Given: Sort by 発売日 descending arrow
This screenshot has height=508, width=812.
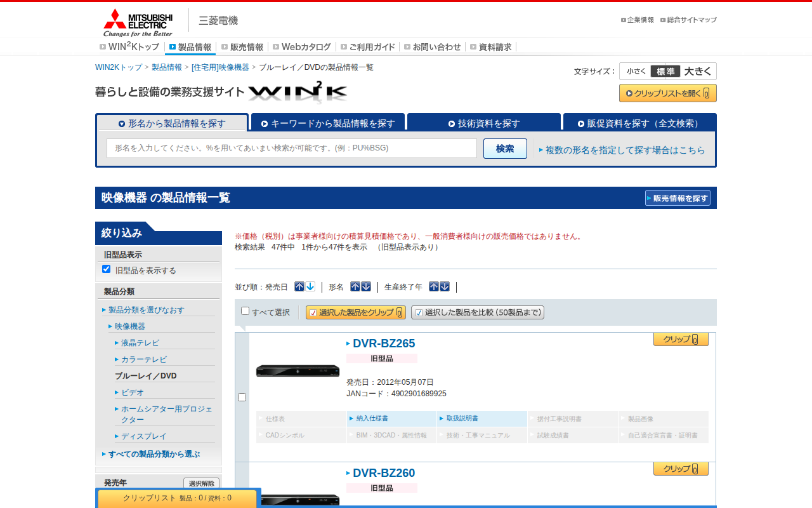Looking at the screenshot, I should [x=310, y=287].
